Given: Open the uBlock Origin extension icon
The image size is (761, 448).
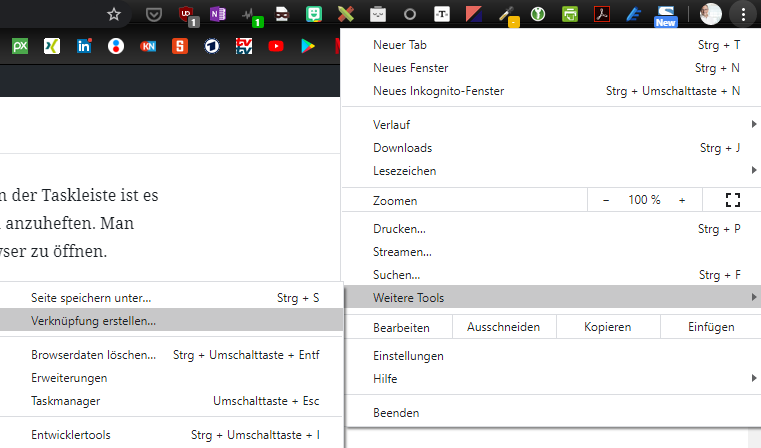Looking at the screenshot, I should tap(187, 15).
